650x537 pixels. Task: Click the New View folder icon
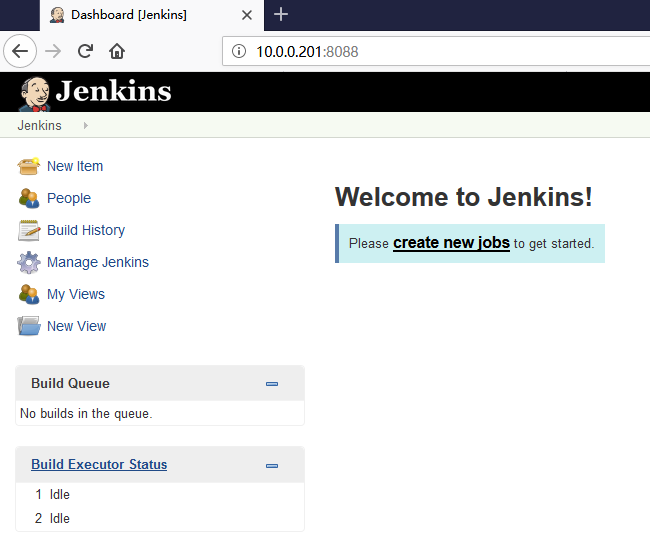(x=29, y=326)
